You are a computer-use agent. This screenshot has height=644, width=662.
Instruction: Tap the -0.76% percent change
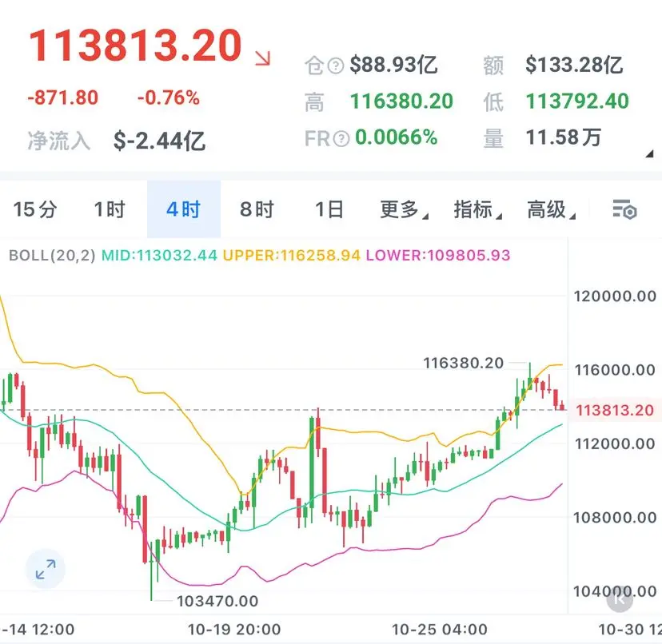click(169, 97)
